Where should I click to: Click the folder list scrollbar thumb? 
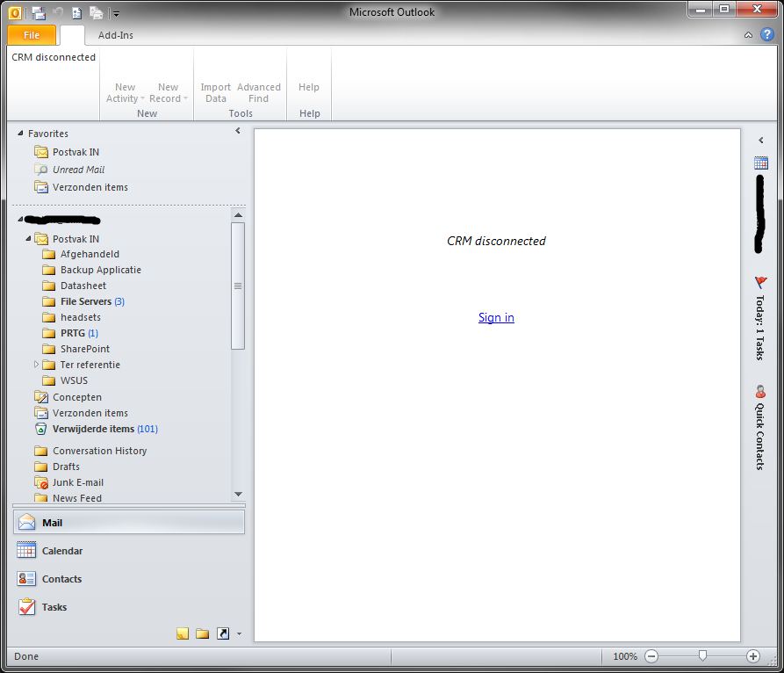pos(238,286)
